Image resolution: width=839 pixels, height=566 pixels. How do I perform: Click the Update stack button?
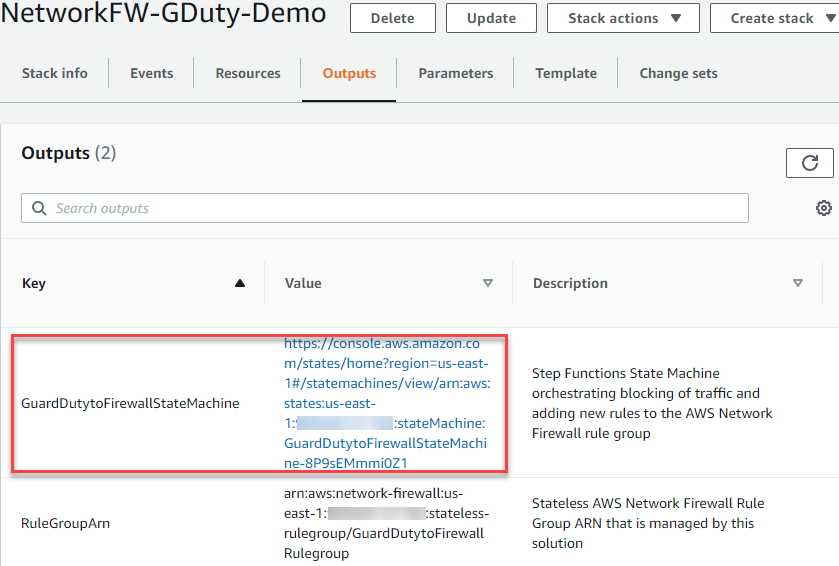click(x=491, y=18)
